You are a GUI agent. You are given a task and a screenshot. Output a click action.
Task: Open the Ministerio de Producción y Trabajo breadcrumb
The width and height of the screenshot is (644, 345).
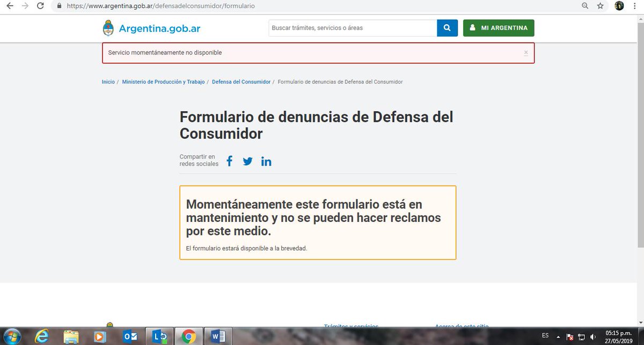point(163,82)
